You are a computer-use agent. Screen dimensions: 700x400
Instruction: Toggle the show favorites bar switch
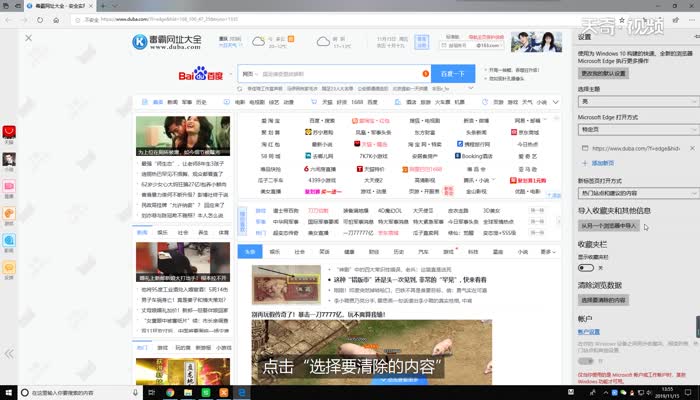point(586,268)
